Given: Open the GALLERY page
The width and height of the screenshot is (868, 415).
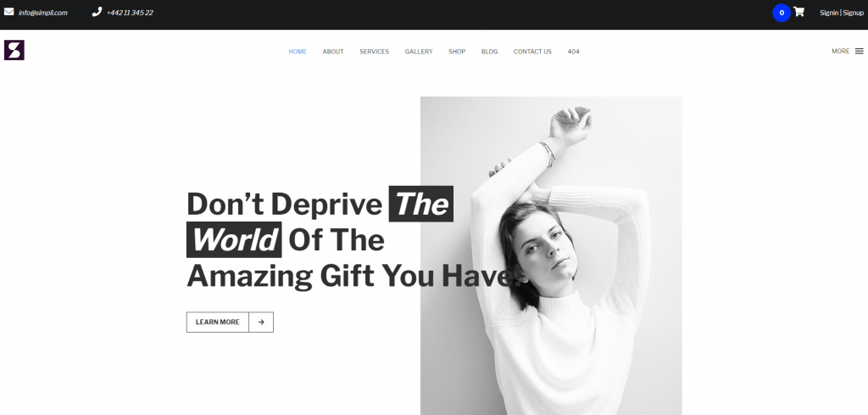Looking at the screenshot, I should [x=419, y=52].
